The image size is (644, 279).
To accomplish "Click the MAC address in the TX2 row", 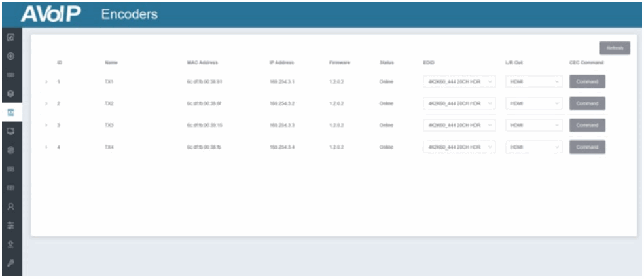I will (204, 103).
